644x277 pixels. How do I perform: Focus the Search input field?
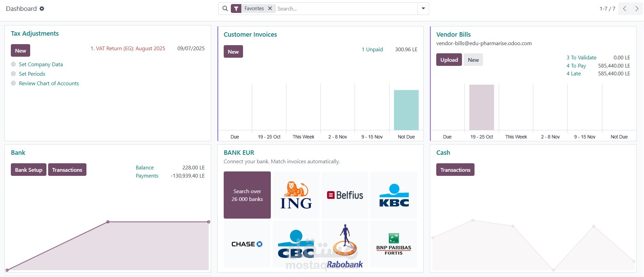coord(346,8)
